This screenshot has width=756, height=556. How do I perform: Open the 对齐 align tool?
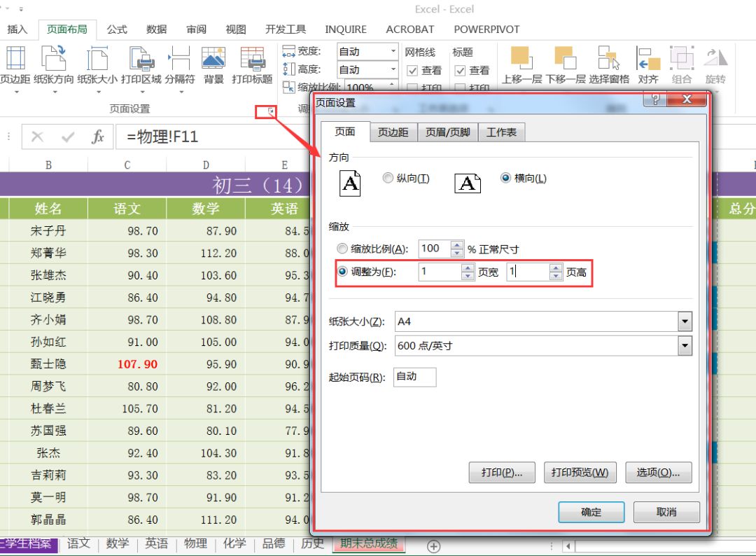pyautogui.click(x=648, y=65)
